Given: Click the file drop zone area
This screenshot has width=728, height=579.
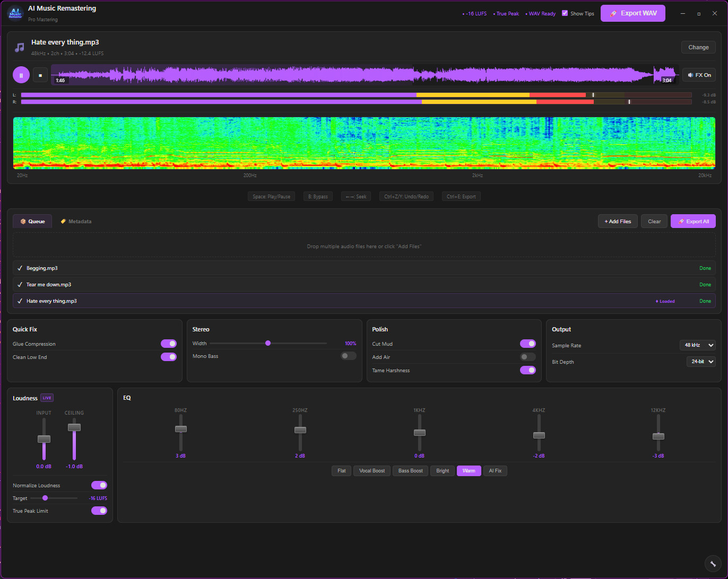Looking at the screenshot, I should (363, 247).
